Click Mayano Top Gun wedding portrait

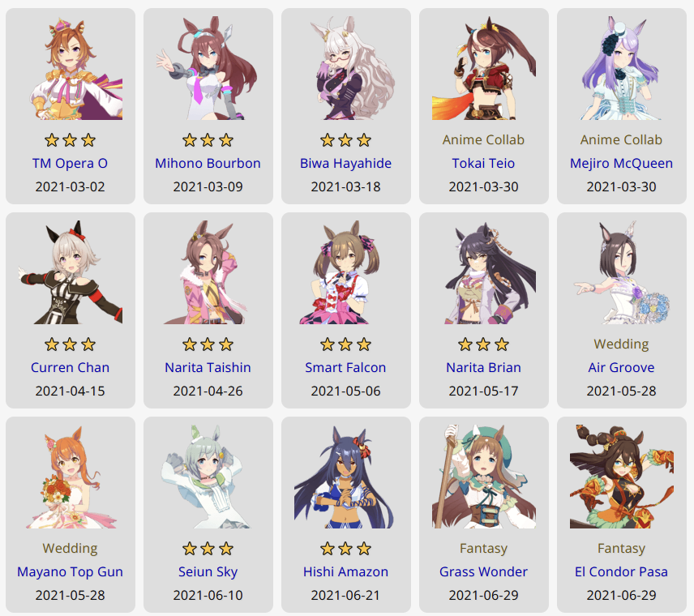click(70, 477)
